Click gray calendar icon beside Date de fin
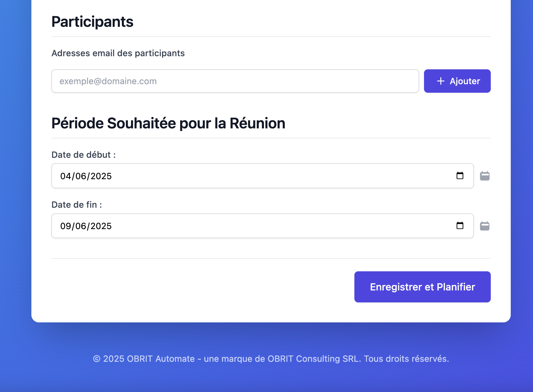The image size is (533, 392). click(484, 226)
